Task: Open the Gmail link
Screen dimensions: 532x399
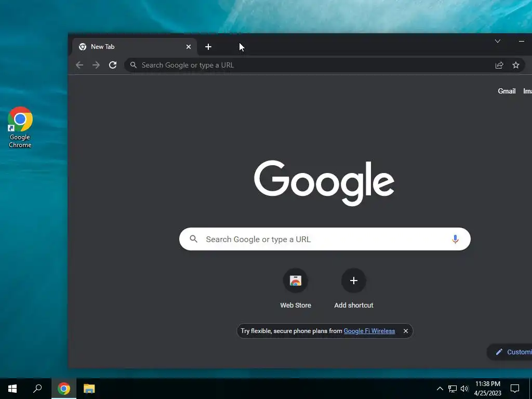Action: point(507,91)
